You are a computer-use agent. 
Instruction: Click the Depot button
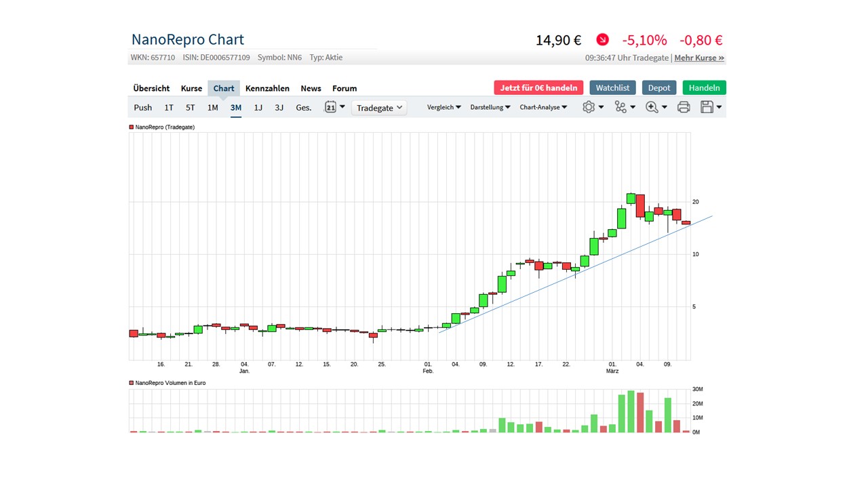[x=659, y=87]
